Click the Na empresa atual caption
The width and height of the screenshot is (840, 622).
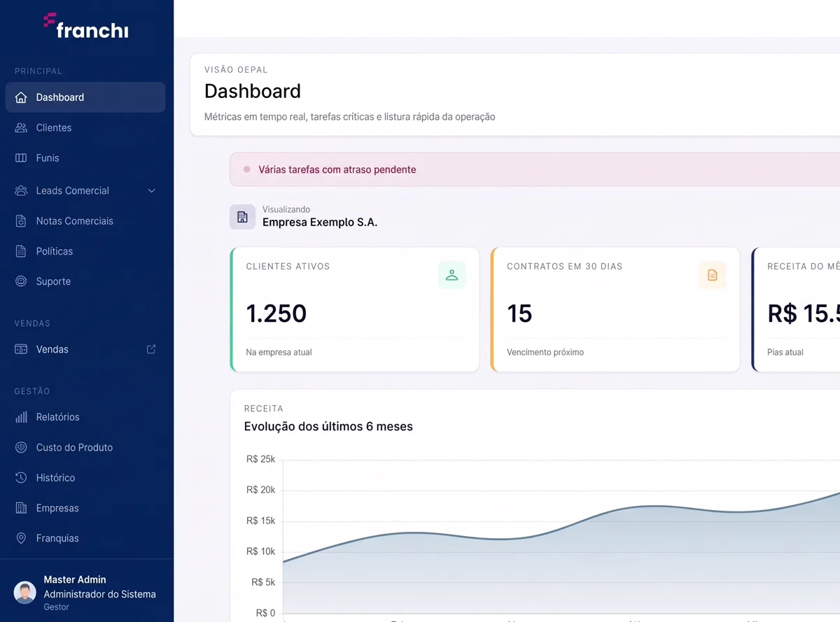point(279,352)
